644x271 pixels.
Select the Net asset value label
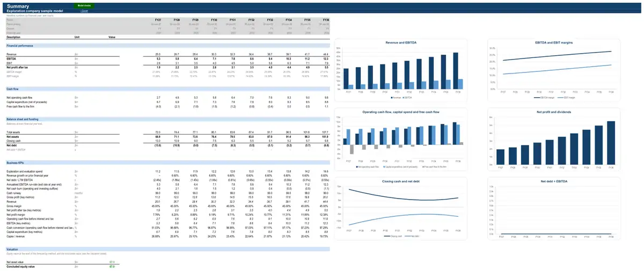[x=15, y=262]
